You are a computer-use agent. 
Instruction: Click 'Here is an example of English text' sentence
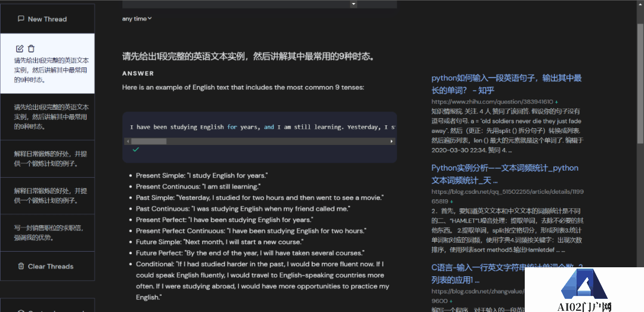[243, 87]
